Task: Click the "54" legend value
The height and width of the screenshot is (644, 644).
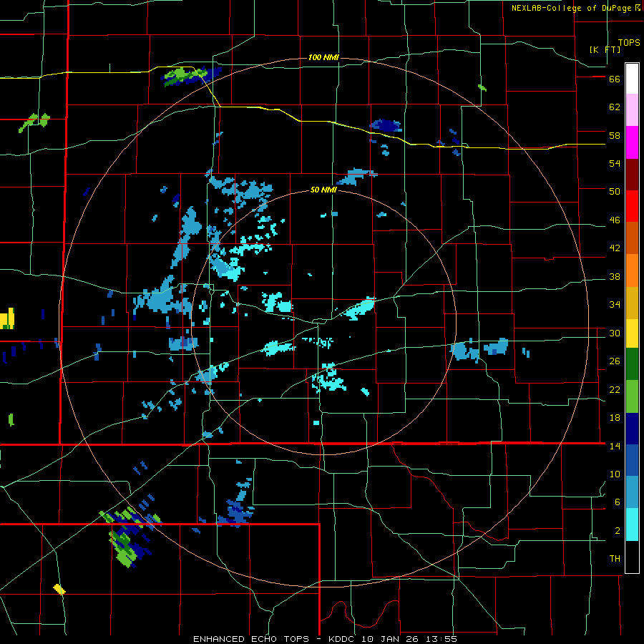Action: click(615, 163)
